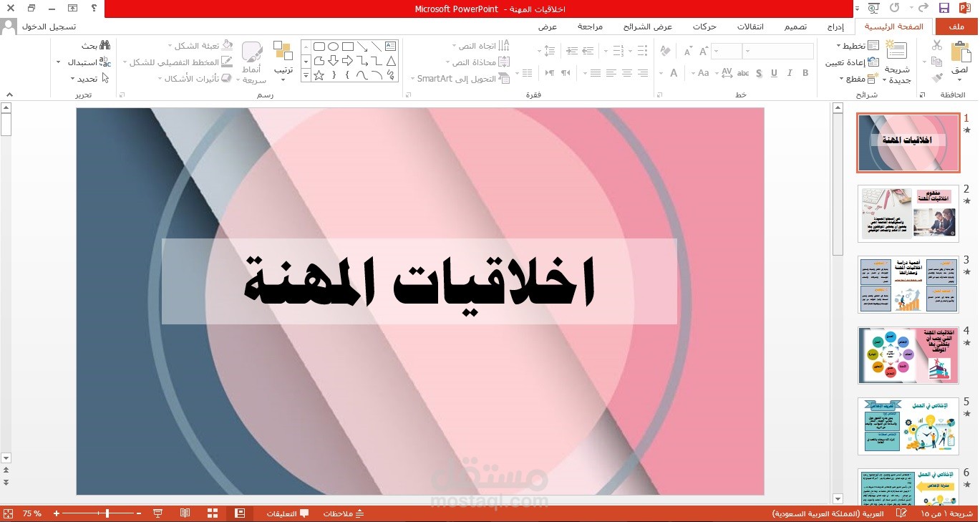Select slide 3 thumbnail in panel
Screen dimensions: 980x522
point(908,284)
